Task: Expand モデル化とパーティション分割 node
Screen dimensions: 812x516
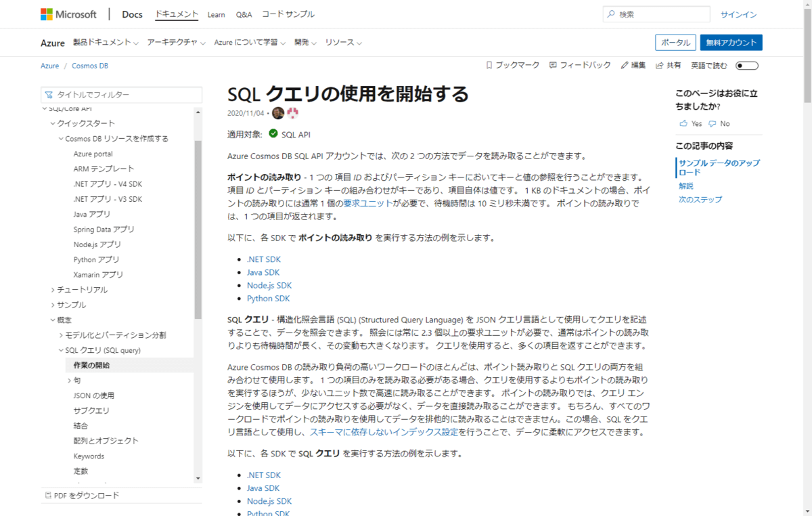Action: pos(61,335)
